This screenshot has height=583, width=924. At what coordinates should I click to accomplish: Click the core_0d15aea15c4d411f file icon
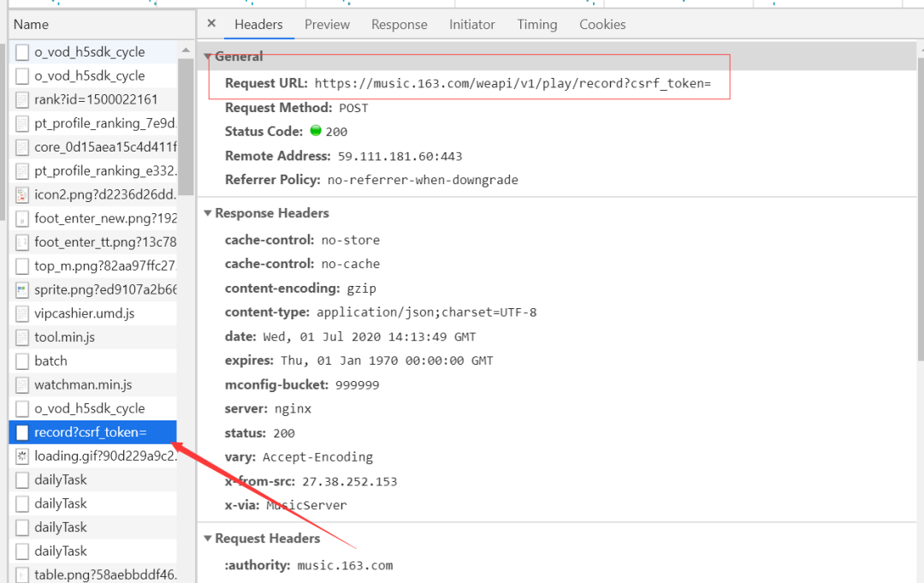click(x=22, y=146)
